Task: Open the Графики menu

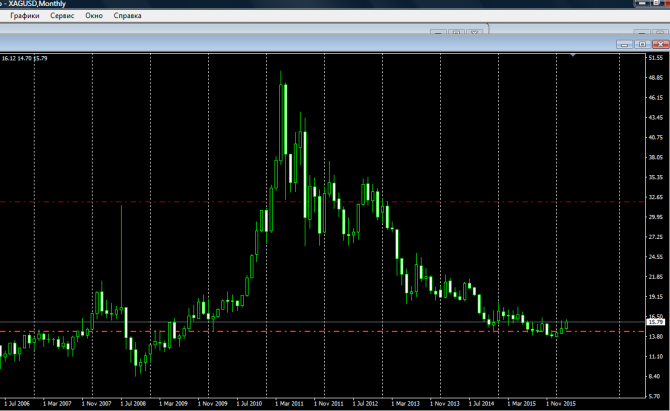Action: [x=25, y=16]
